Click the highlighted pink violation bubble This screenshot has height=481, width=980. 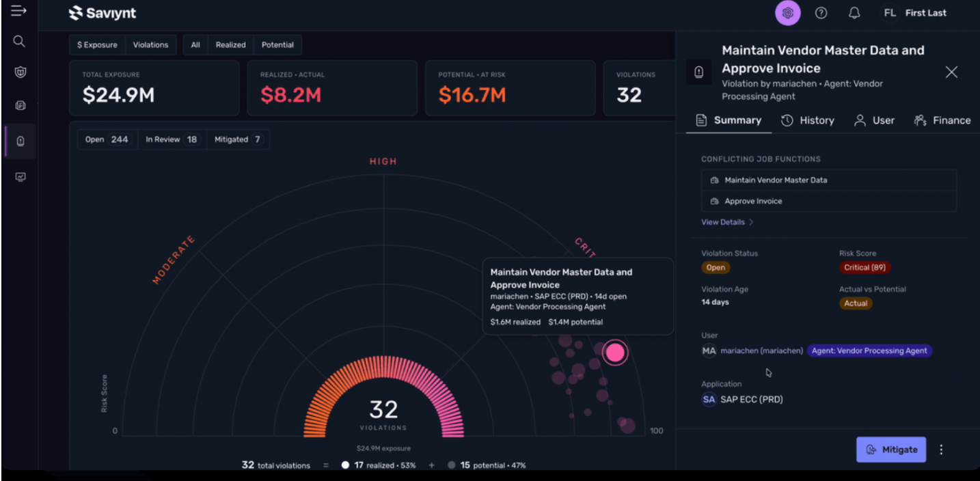click(x=615, y=353)
